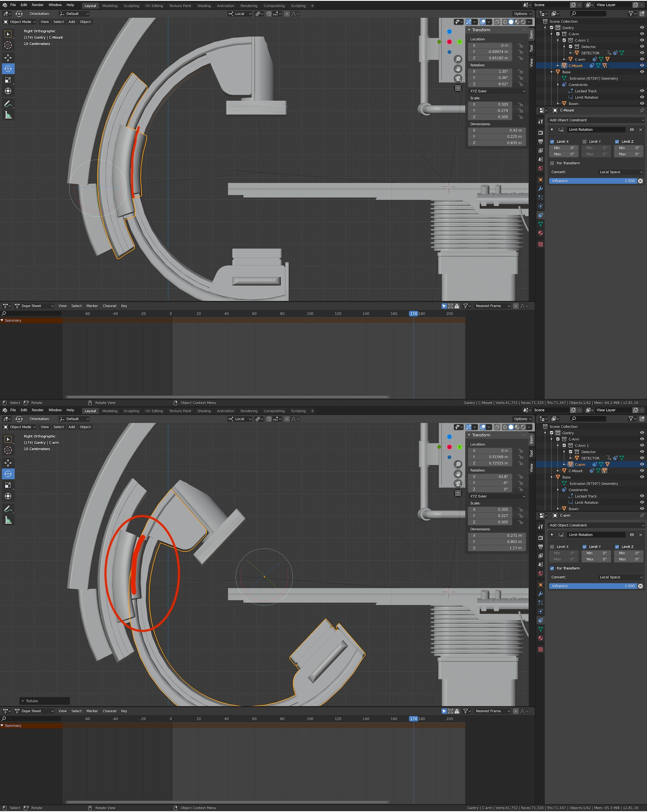This screenshot has height=812, width=647.
Task: Toggle camera view gizmo in upper viewport
Action: (x=458, y=78)
